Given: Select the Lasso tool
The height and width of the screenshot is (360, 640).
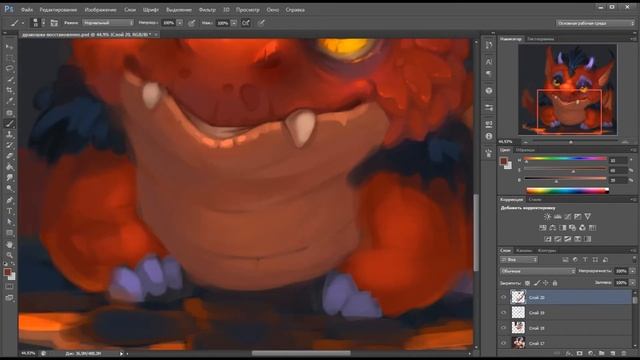Looking at the screenshot, I should click(9, 69).
